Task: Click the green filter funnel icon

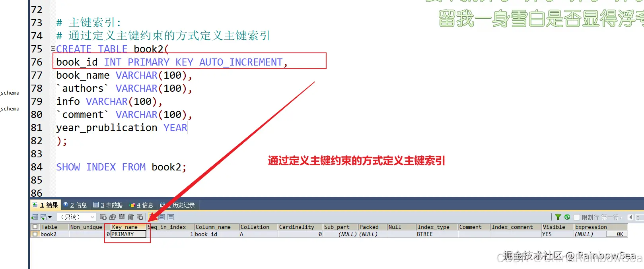Action: point(558,217)
